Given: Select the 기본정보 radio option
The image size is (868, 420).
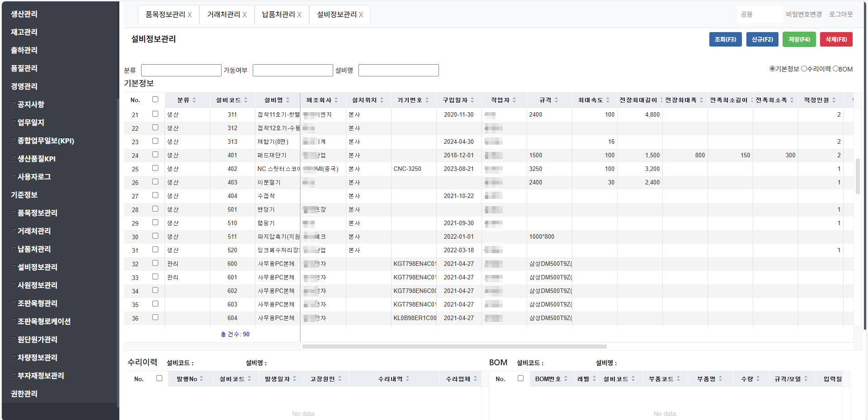Looking at the screenshot, I should click(772, 69).
